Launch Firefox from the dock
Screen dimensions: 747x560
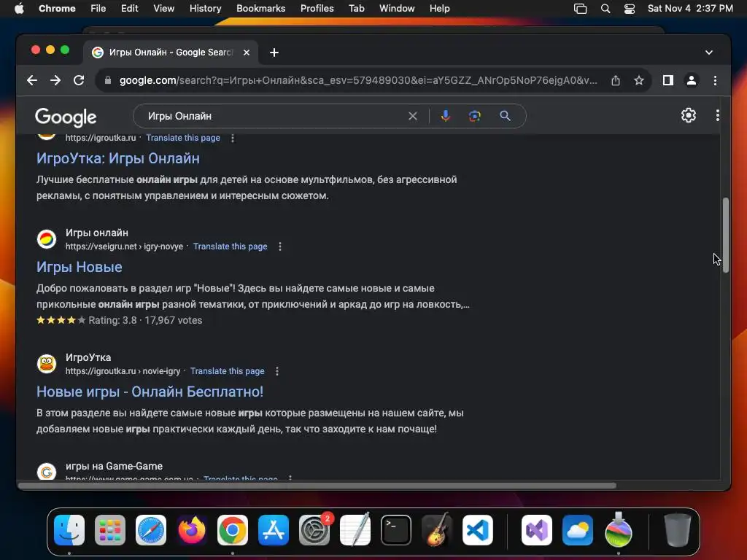pyautogui.click(x=192, y=530)
